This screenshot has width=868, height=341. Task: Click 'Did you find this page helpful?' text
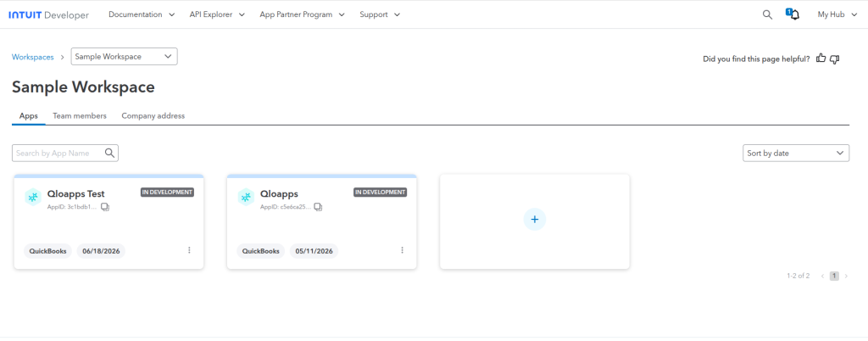756,59
